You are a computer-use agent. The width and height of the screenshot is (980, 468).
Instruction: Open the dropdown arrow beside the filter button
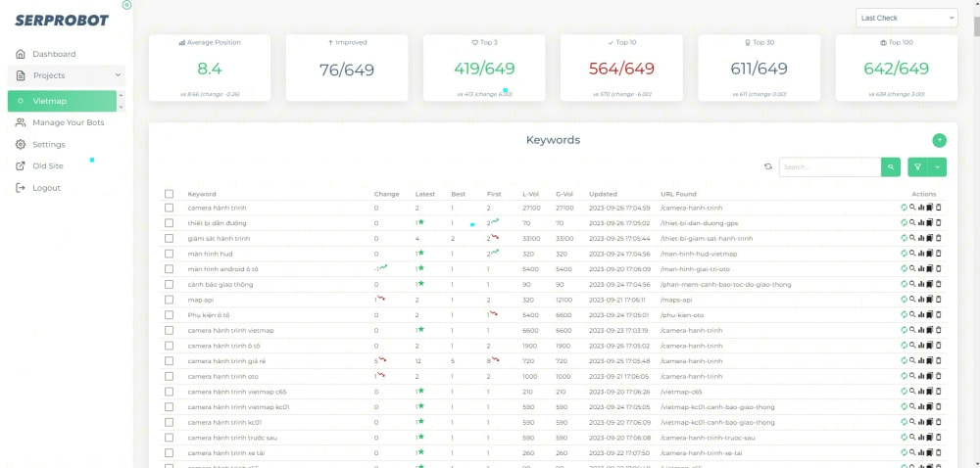[x=937, y=166]
